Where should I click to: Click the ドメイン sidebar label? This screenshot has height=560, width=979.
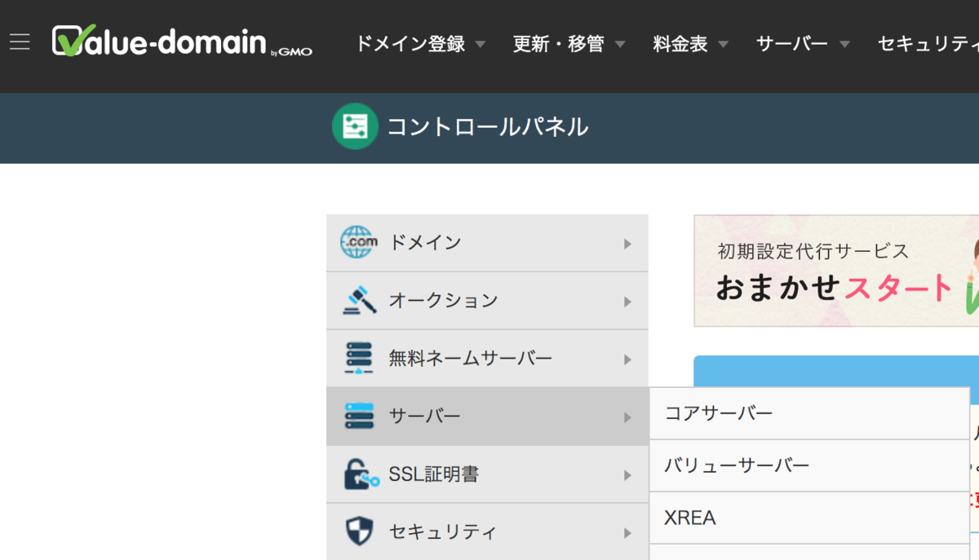point(425,243)
